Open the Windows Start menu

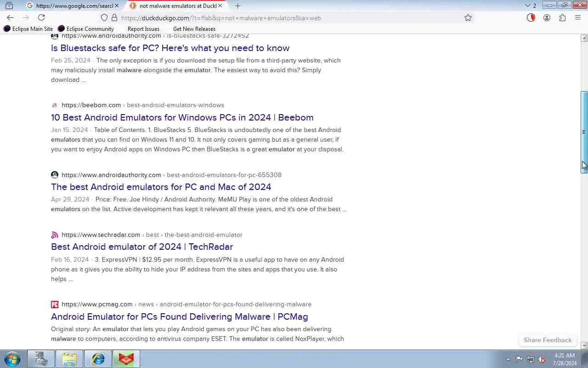click(12, 359)
